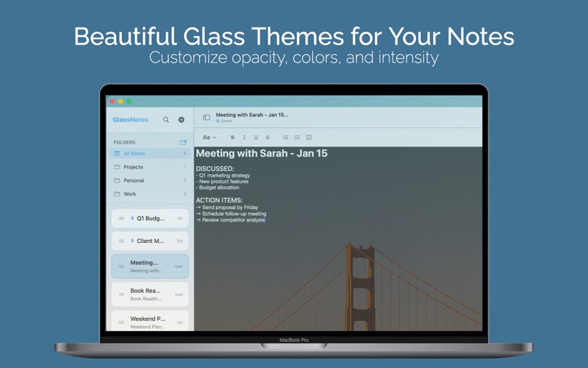This screenshot has width=588, height=368.
Task: Create a new note with plus icon
Action: tap(181, 119)
